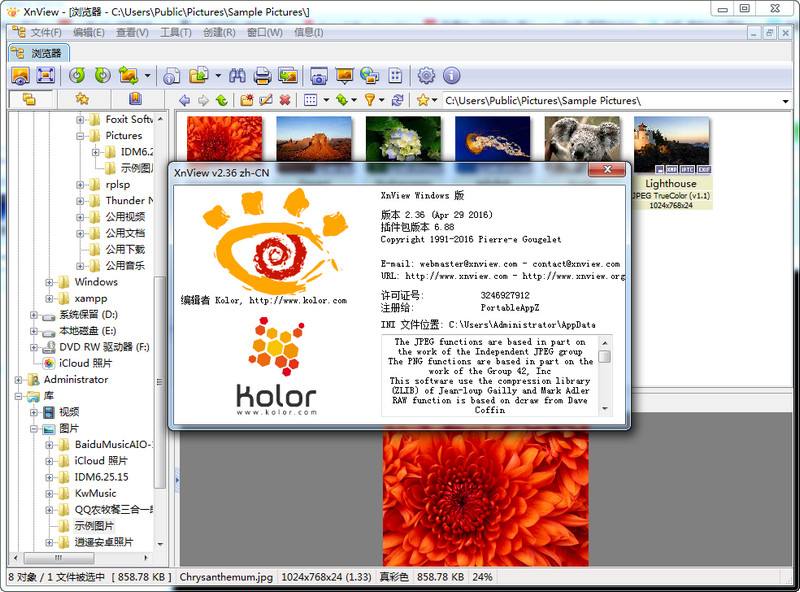Click the red X delete icon
Viewport: 800px width, 592px height.
[285, 100]
